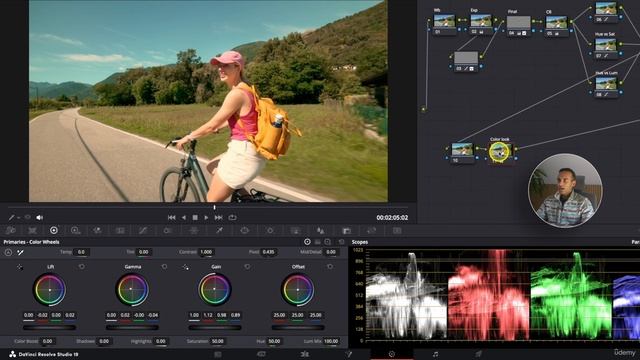Reset the Gamma wheel
This screenshot has width=640, height=360.
coord(164,267)
